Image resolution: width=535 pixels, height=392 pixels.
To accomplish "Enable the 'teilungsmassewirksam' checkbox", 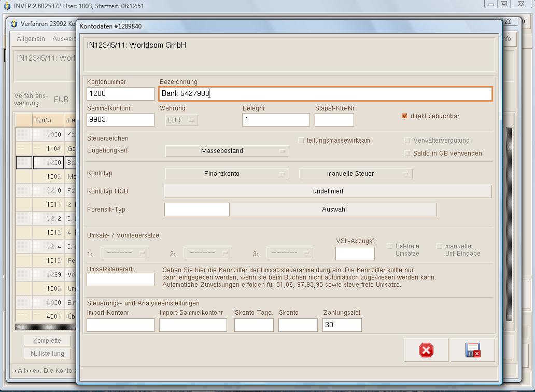I will point(301,141).
